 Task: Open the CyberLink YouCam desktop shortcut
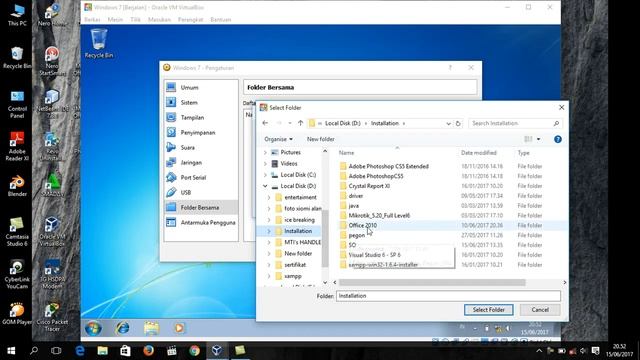click(x=17, y=274)
